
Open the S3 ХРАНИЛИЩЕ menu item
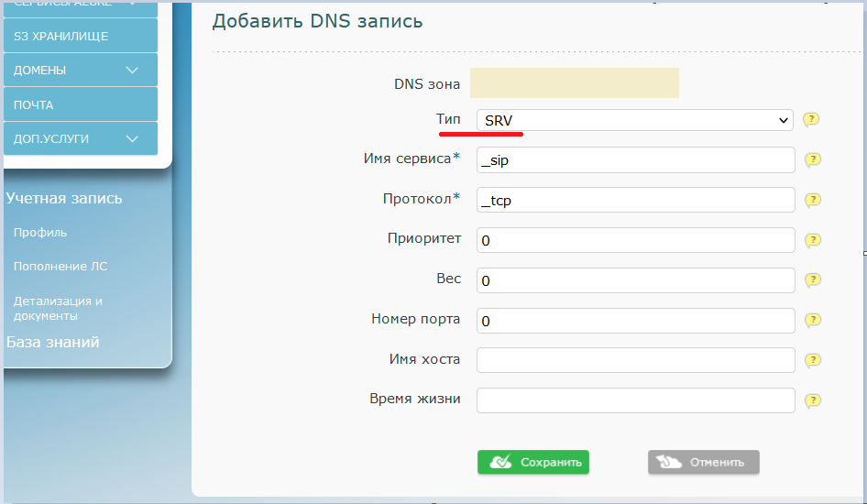click(x=81, y=36)
